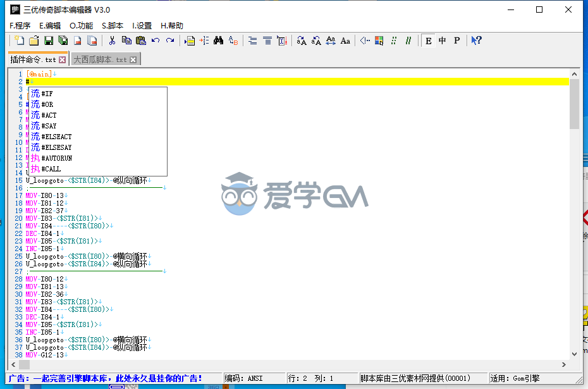Choose #ELSESAY from the autocomplete list

click(x=98, y=147)
